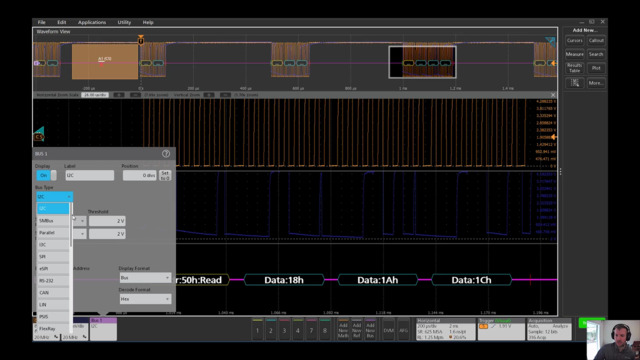
Task: Open the Bus 1 help icon
Action: coord(166,153)
